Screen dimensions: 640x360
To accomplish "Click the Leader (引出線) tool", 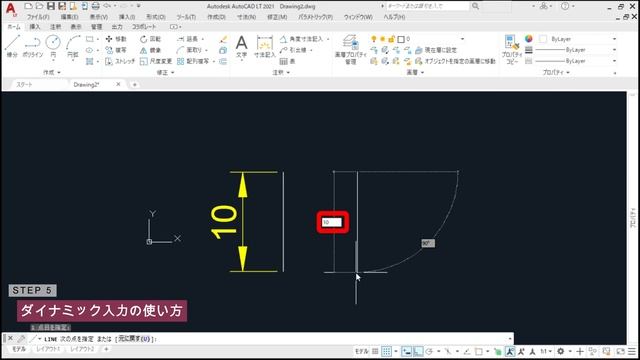I will click(293, 50).
